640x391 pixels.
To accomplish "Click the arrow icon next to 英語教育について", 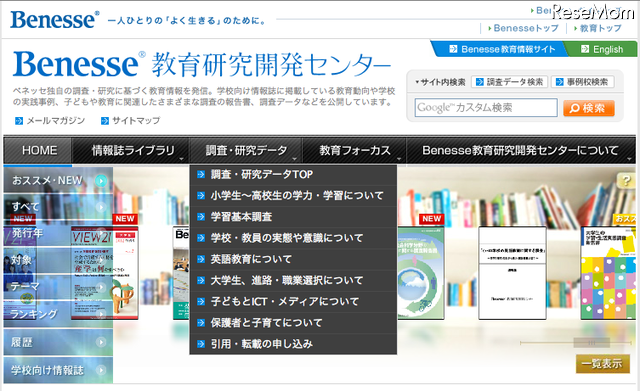I will (x=201, y=260).
